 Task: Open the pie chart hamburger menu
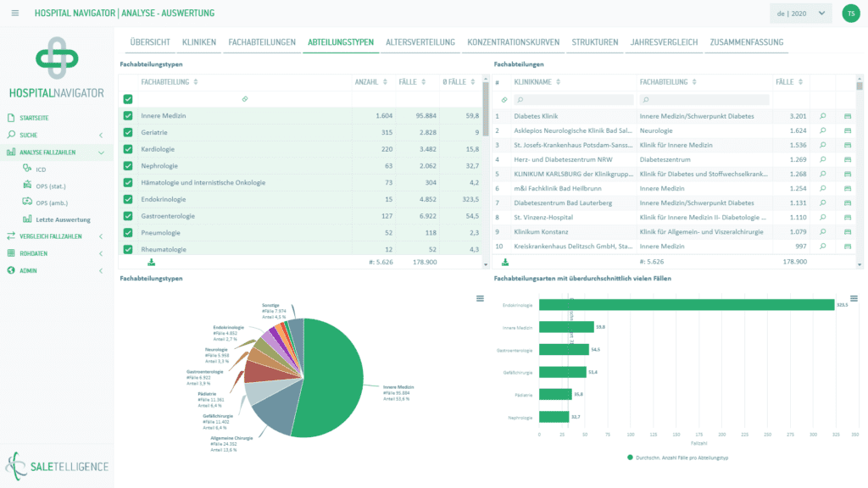pyautogui.click(x=480, y=298)
